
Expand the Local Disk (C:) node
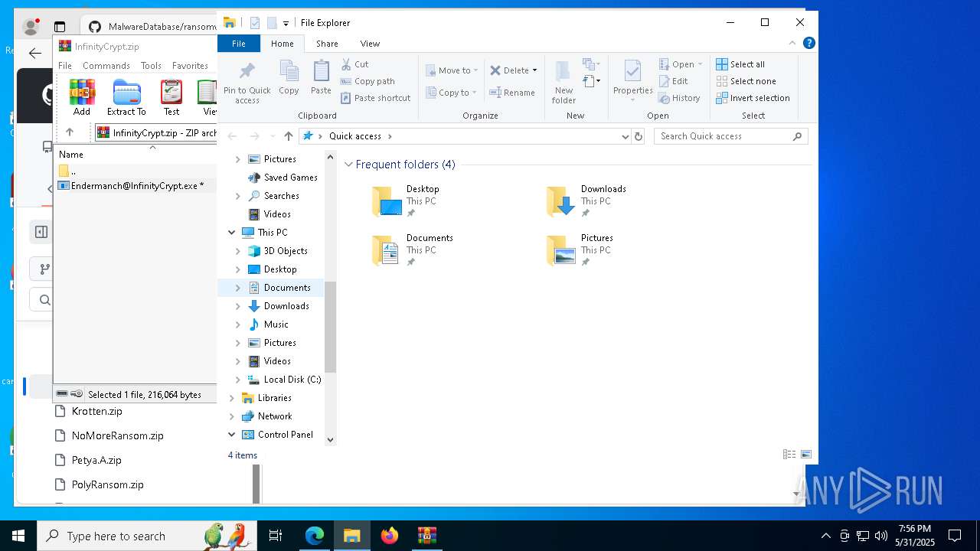[238, 380]
